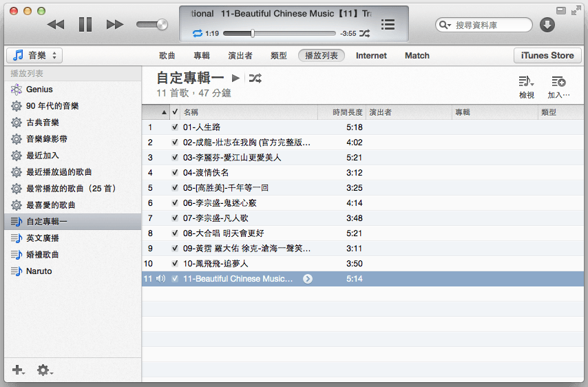The width and height of the screenshot is (588, 387).
Task: Sort by the 名稱 column header
Action: click(249, 112)
